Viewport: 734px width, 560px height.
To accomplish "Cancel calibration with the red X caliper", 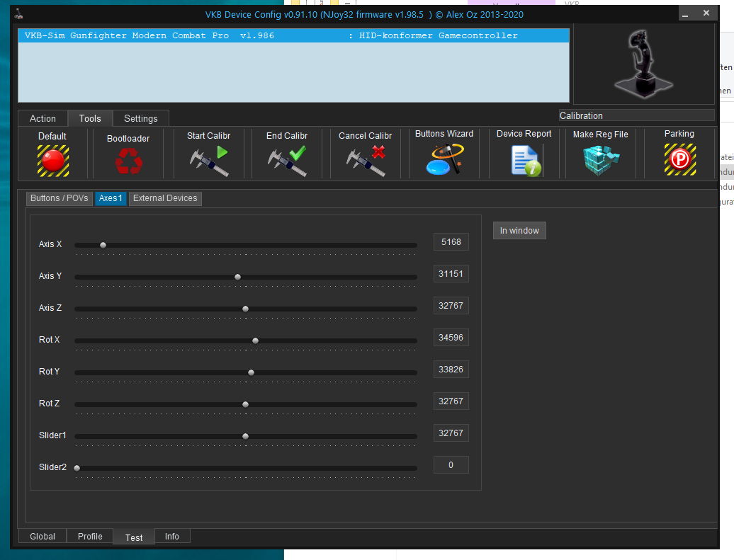I will (x=366, y=161).
